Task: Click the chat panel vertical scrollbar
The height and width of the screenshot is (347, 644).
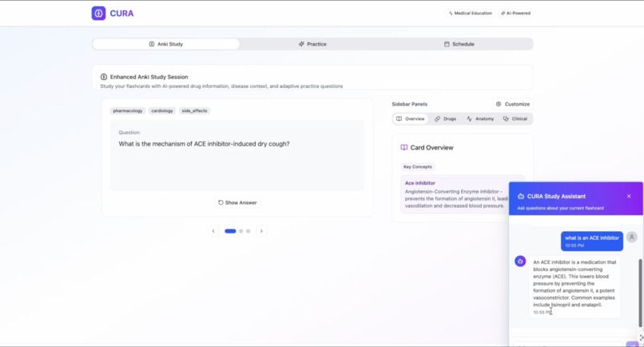Action: coord(640,293)
